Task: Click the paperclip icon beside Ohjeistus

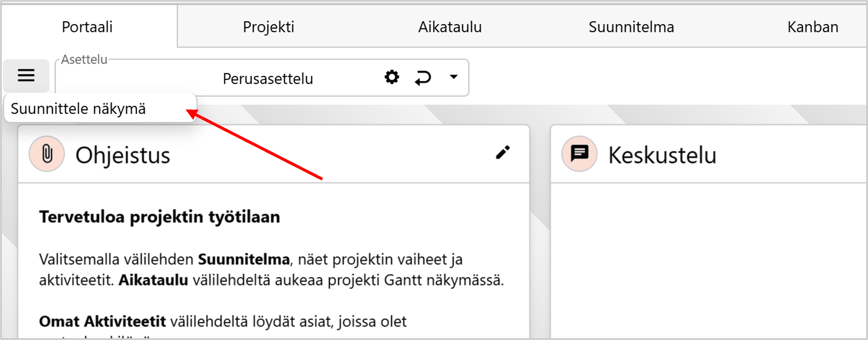Action: [x=47, y=154]
